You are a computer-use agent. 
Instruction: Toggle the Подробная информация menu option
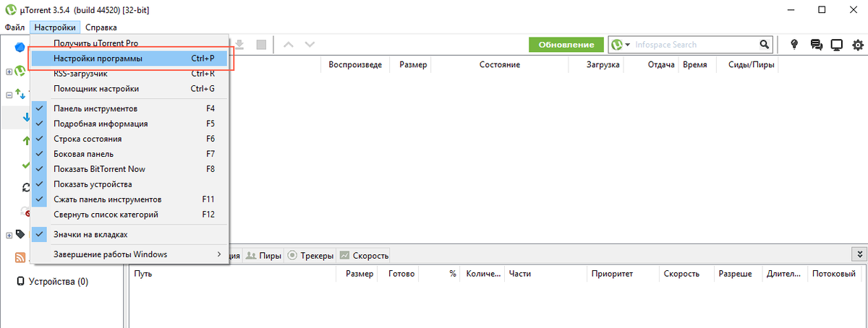coord(130,124)
